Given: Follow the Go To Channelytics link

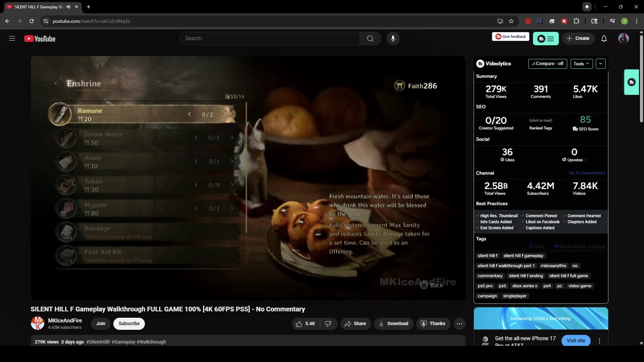Looking at the screenshot, I should point(587,173).
